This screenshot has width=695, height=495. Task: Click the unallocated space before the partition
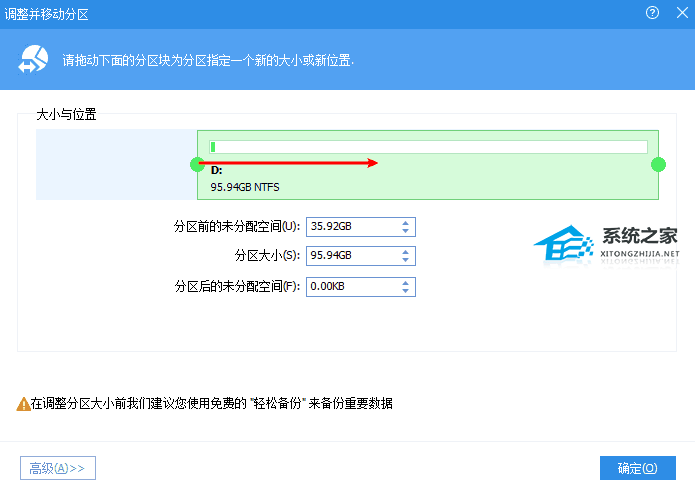click(x=116, y=164)
